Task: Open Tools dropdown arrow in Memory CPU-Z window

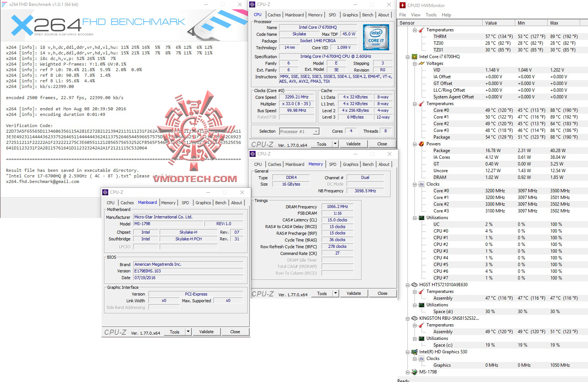Action: coord(335,293)
